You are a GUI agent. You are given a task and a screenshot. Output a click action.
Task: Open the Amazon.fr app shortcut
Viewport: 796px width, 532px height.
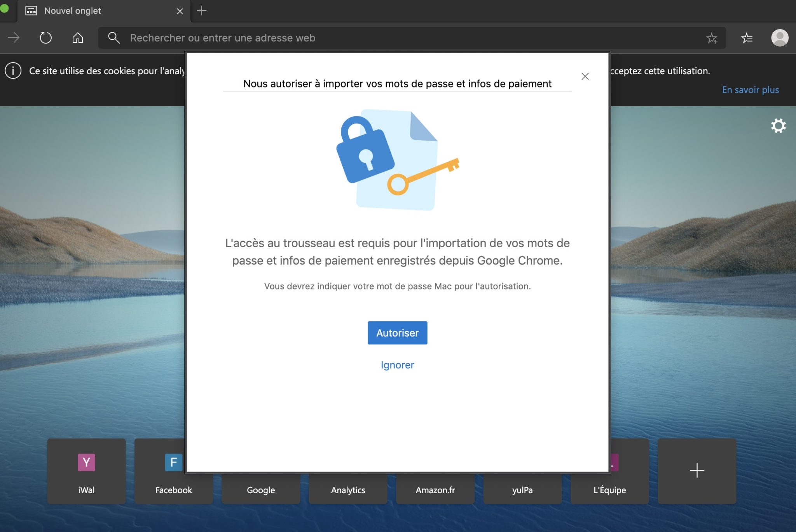pyautogui.click(x=436, y=470)
